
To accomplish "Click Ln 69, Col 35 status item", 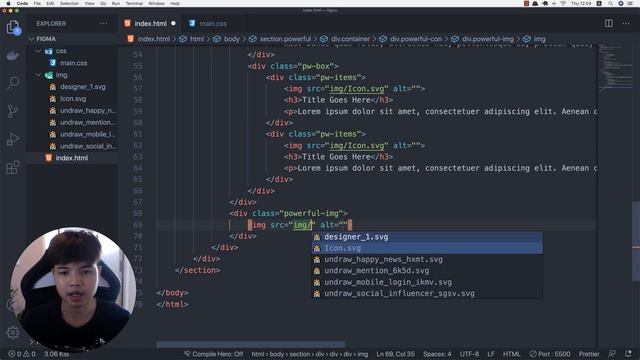I will (395, 354).
